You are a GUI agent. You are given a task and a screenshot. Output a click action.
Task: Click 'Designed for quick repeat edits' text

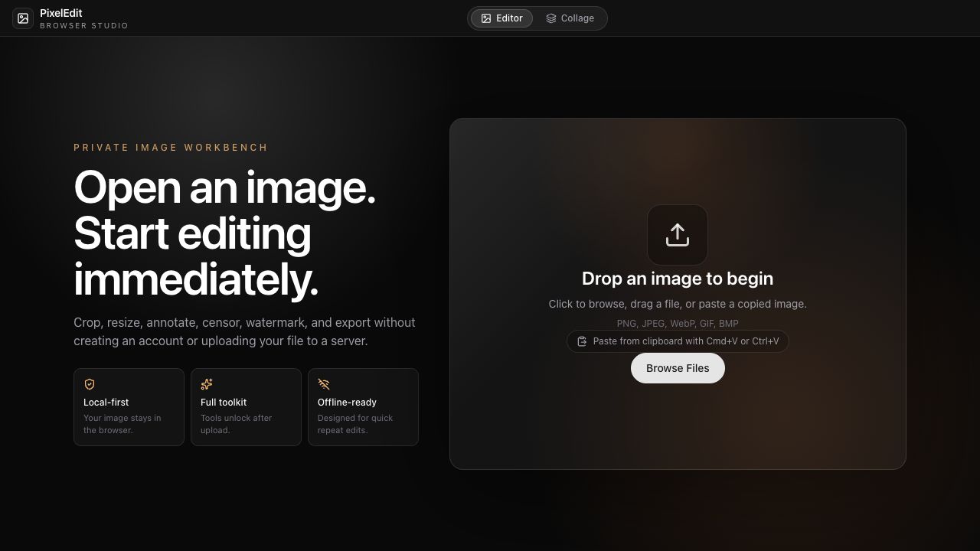point(355,424)
